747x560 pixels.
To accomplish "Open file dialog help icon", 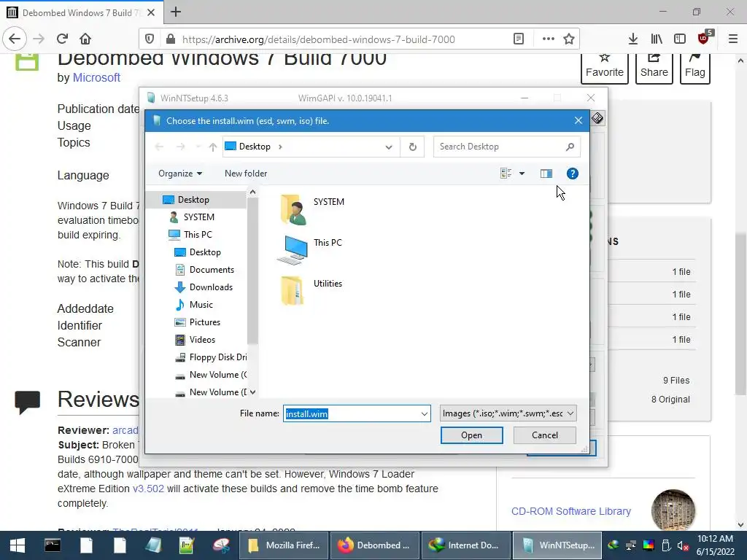I will tap(572, 174).
